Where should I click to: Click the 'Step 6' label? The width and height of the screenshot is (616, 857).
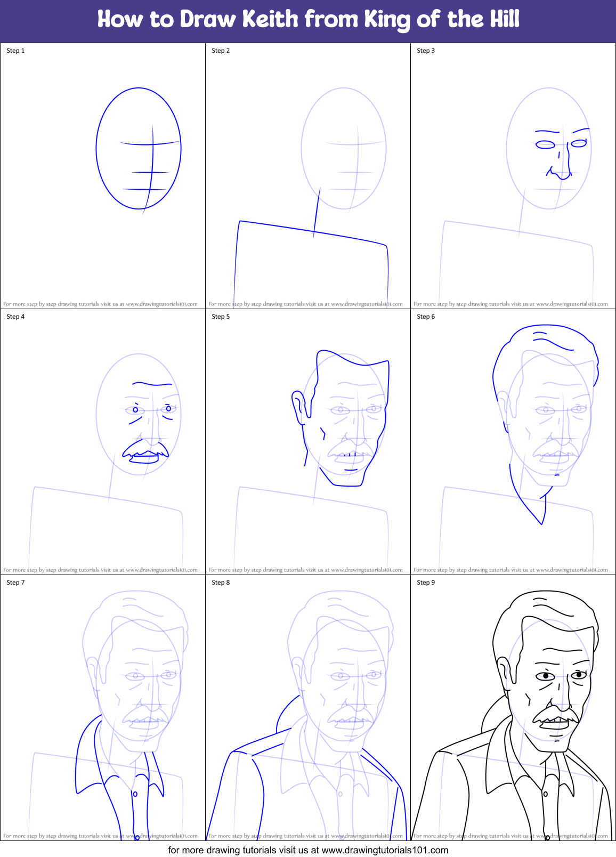[x=426, y=317]
